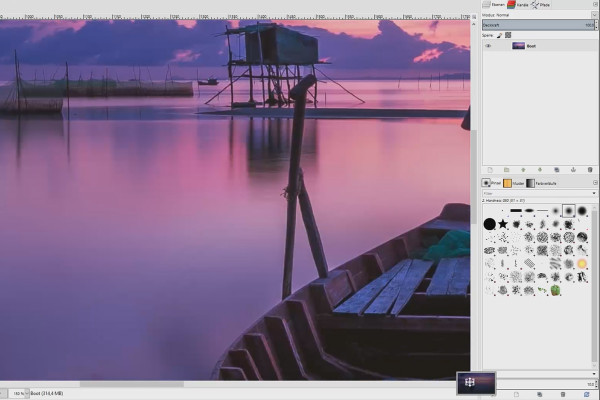
Task: Click the Boot layer name
Action: [x=531, y=46]
